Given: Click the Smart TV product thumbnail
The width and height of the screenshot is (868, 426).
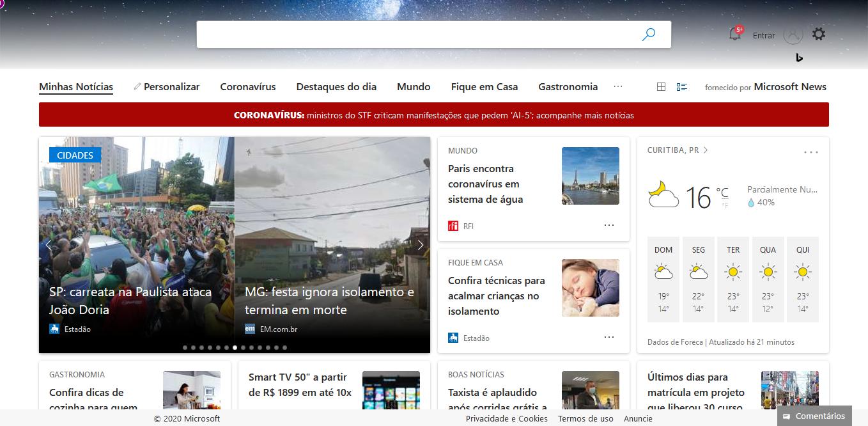Looking at the screenshot, I should tap(391, 390).
